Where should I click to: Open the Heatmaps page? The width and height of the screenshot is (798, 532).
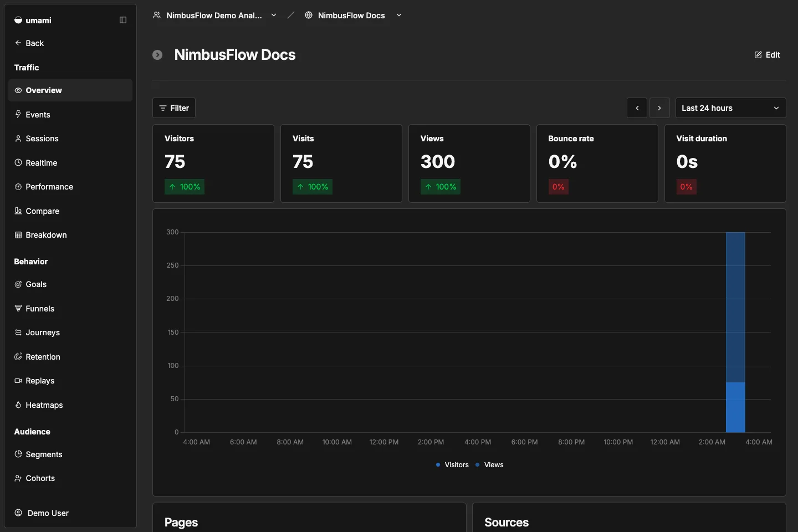70,405
